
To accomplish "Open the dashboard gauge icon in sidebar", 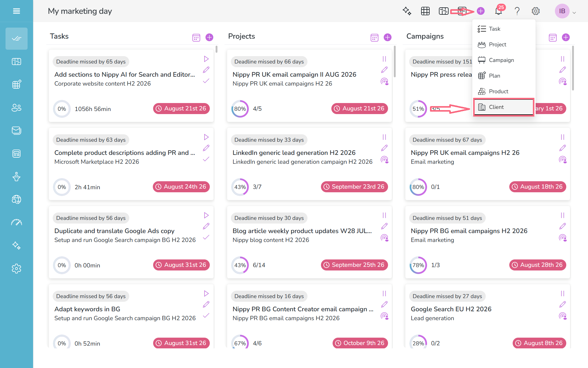I will click(x=17, y=223).
